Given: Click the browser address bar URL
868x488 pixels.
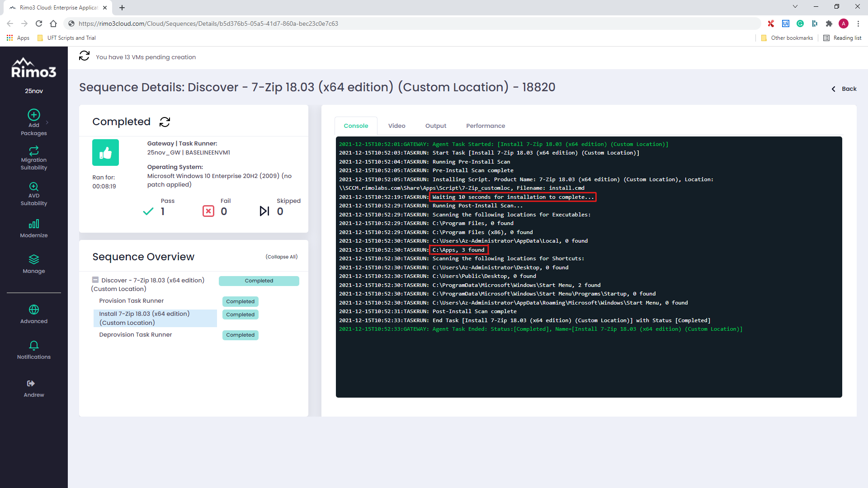Looking at the screenshot, I should click(208, 23).
